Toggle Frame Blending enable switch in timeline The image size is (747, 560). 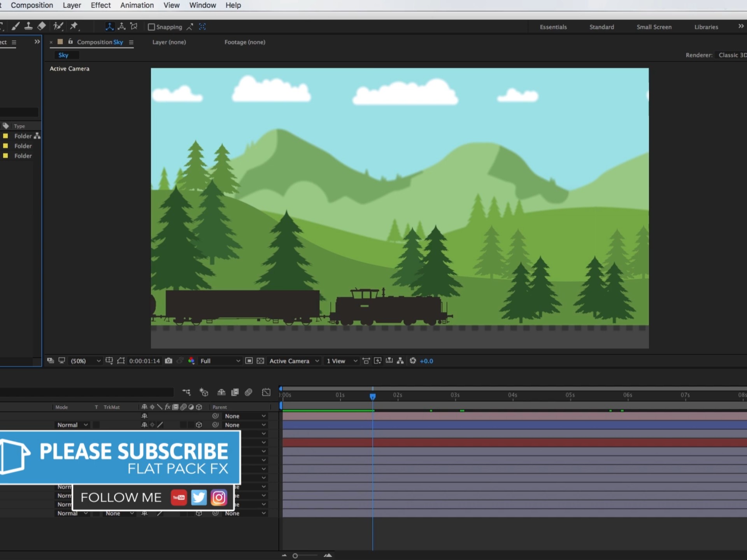pyautogui.click(x=235, y=392)
